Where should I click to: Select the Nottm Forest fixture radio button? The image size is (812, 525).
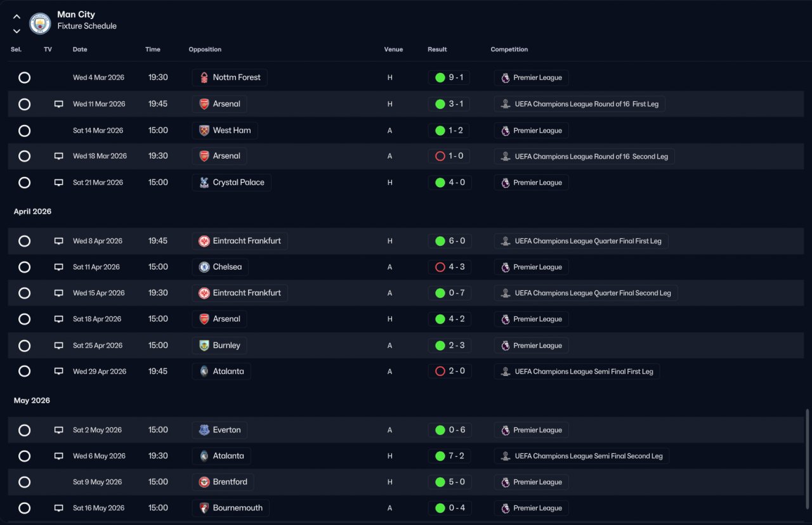[x=24, y=77]
